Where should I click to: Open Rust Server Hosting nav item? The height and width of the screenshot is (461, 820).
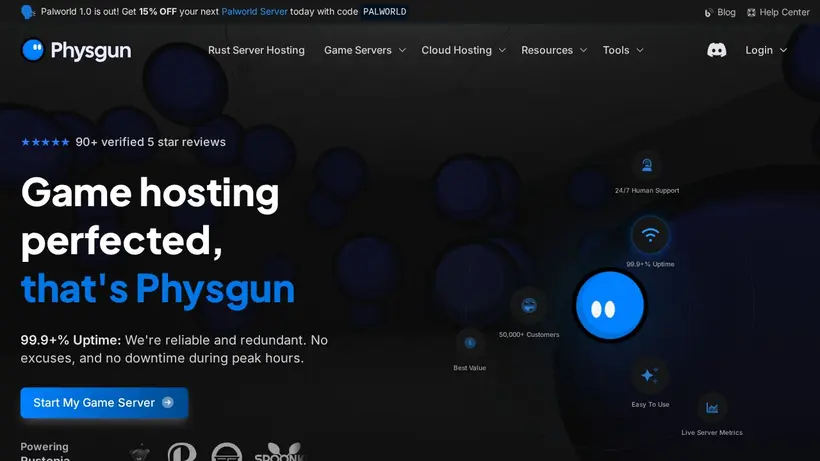256,50
